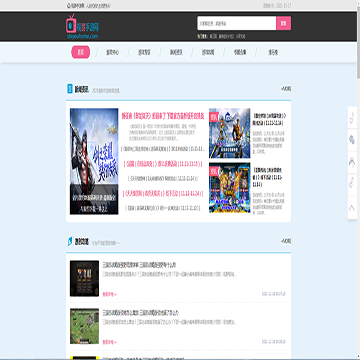The image size is (360, 360).
Task: Open the news link dated 11.15-11.15
Action: 163,164
